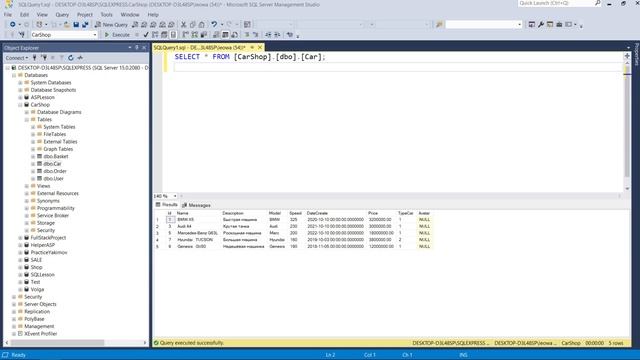Click the Save icon in the toolbar
The image size is (640, 360).
[x=76, y=24]
